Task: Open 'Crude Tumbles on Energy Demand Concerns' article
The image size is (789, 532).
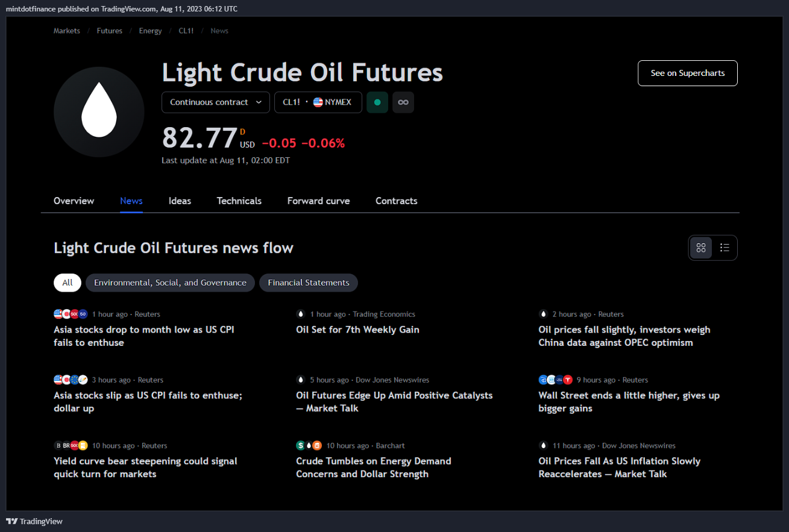Action: point(374,468)
